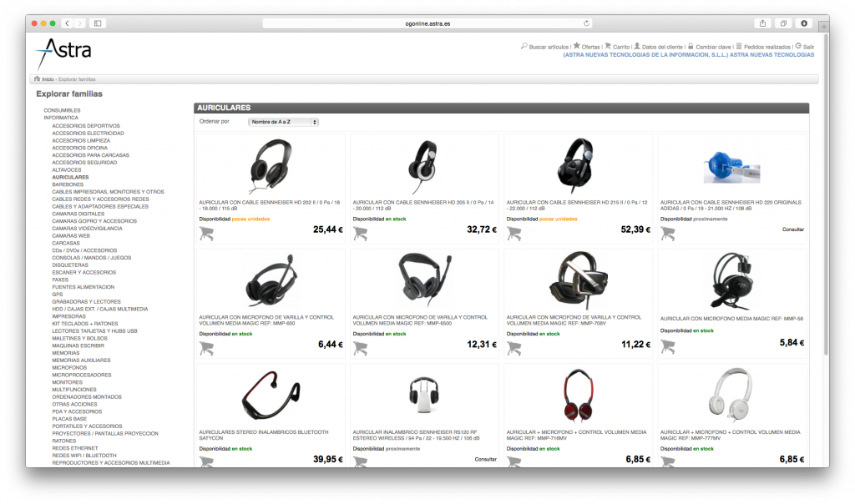Click the 12,31 € price
855x504 pixels.
482,345
